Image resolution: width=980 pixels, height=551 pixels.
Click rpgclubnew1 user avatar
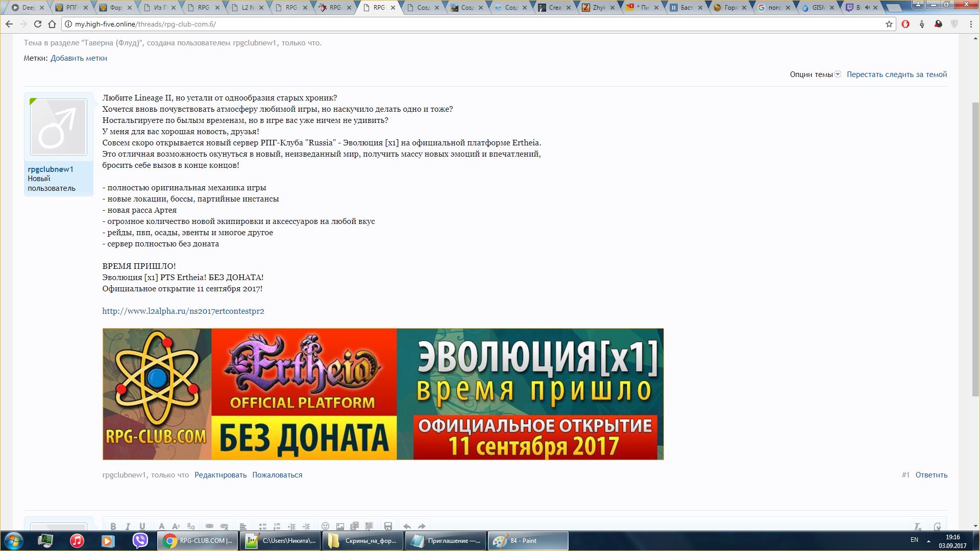58,127
